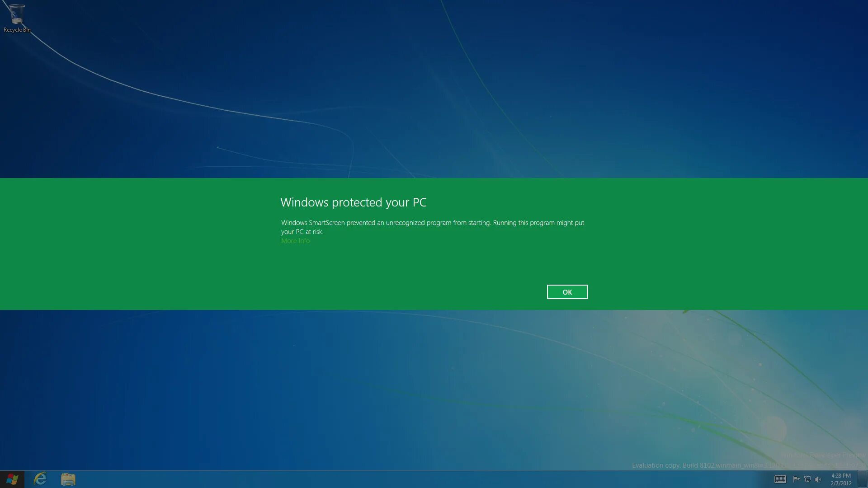
Task: Select the Recycle Bin desktop icon
Action: 17,14
